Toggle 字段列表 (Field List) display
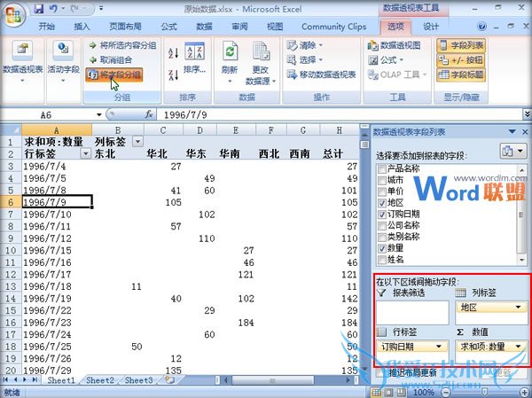The image size is (532, 398). pos(461,45)
